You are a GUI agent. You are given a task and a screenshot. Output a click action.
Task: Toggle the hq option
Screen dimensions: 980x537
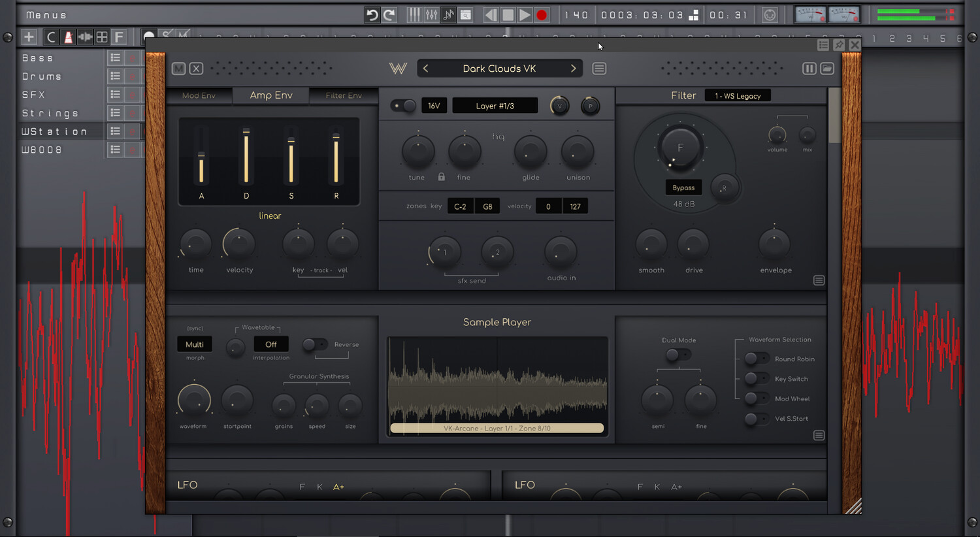[x=498, y=137]
